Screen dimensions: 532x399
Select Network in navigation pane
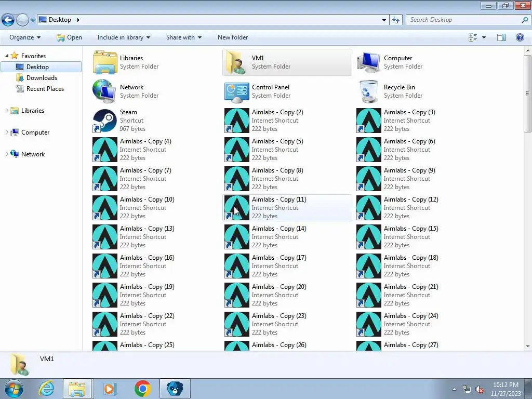pyautogui.click(x=33, y=154)
